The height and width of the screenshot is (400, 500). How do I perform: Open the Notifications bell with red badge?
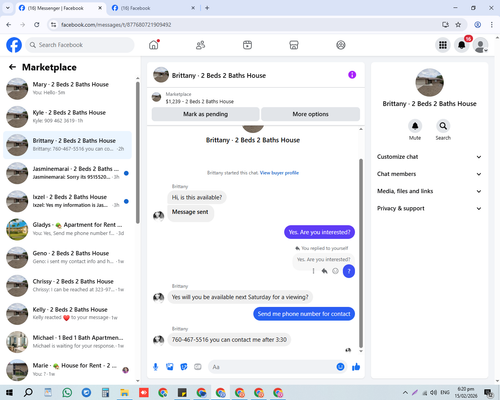coord(462,45)
